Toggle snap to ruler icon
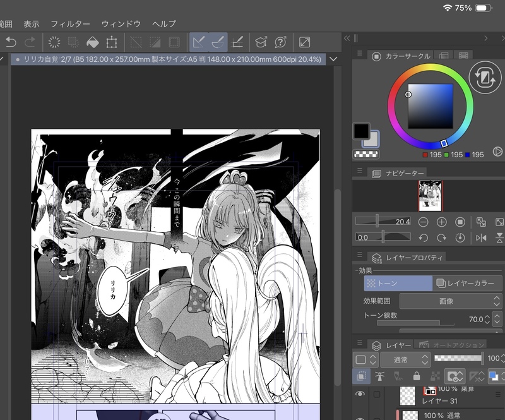This screenshot has height=420, width=505. 199,42
